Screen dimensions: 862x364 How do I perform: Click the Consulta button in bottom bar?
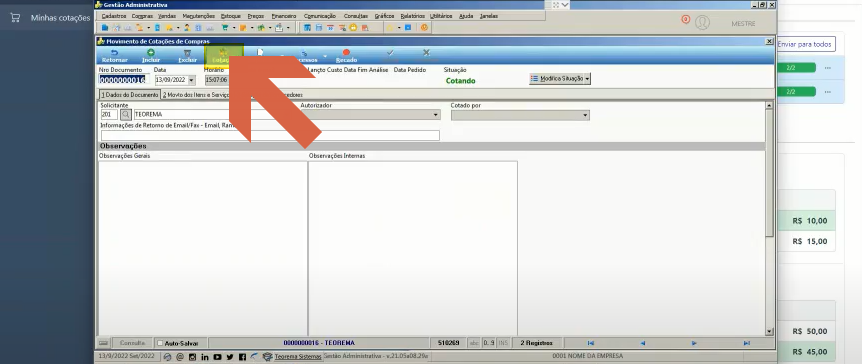click(x=132, y=343)
